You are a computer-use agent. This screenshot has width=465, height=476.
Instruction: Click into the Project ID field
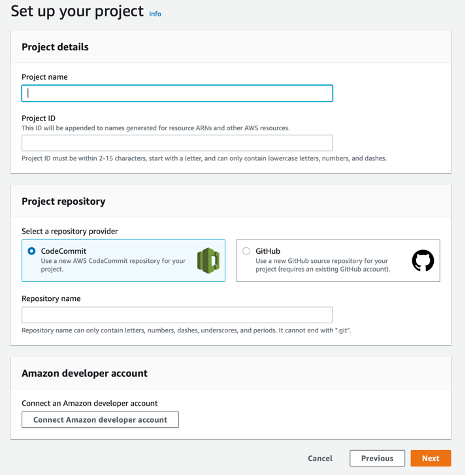point(177,143)
